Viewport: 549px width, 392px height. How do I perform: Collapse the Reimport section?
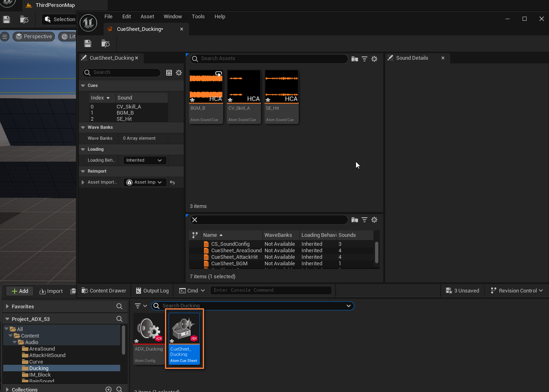[x=83, y=171]
